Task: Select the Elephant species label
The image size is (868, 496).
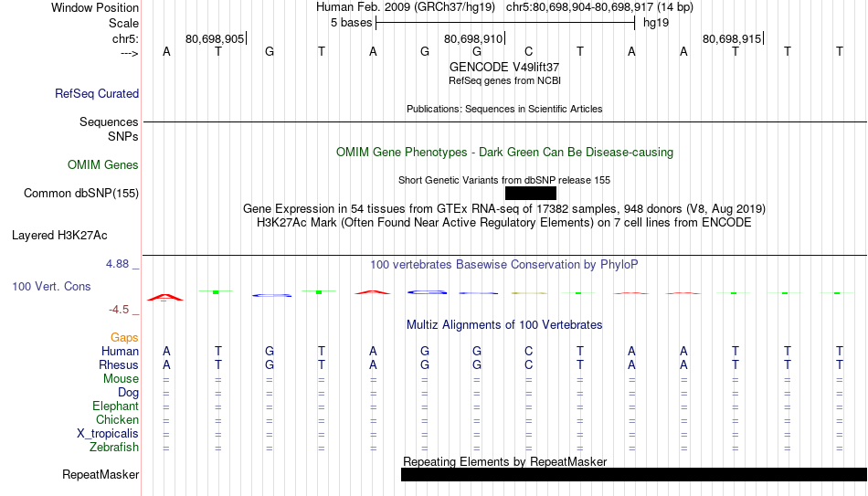Action: pos(116,406)
